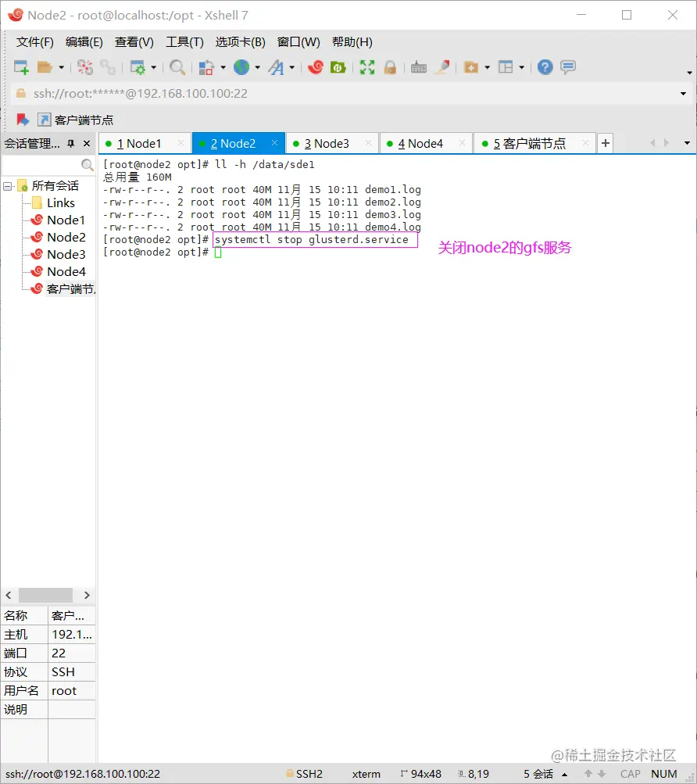This screenshot has width=697, height=784.
Task: Open the 编辑(E) menu
Action: pos(84,42)
